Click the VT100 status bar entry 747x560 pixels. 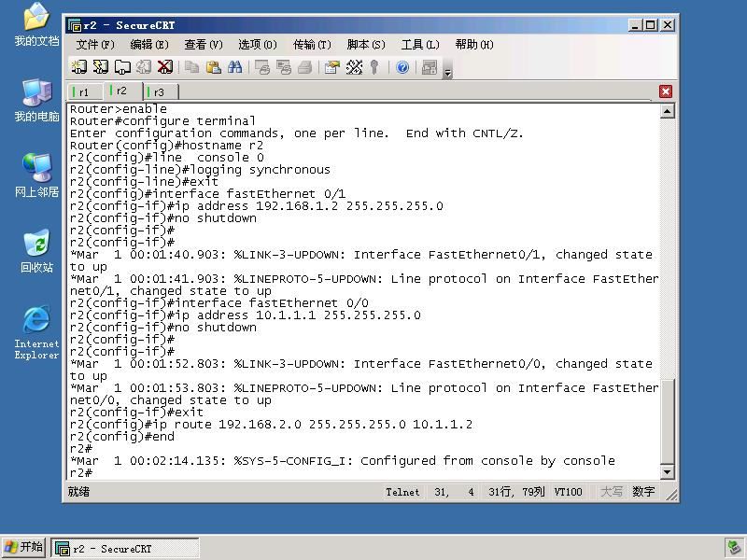[568, 492]
